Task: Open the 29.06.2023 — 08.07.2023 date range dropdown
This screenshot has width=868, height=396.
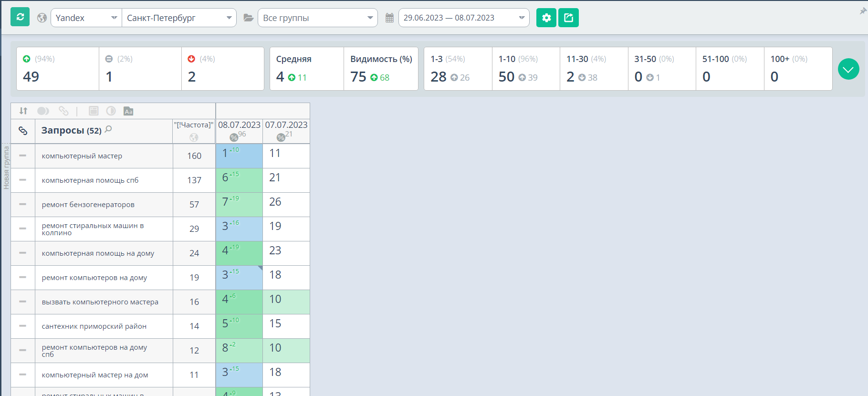Action: (464, 18)
